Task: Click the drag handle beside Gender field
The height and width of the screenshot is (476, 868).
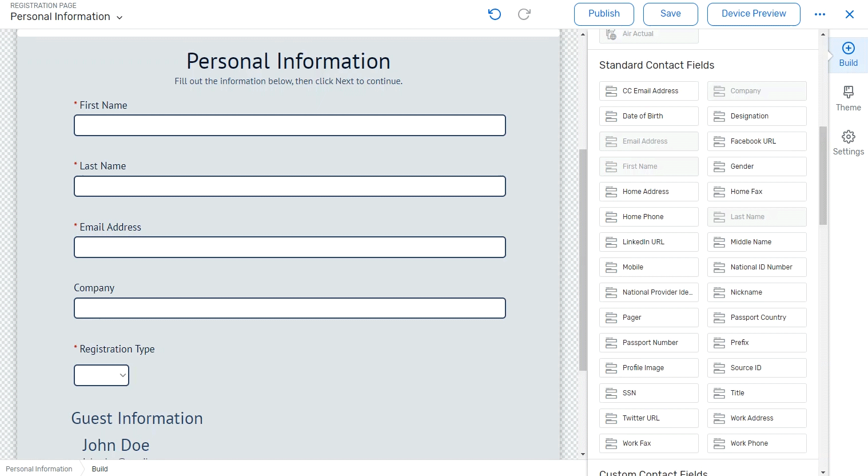Action: point(719,166)
